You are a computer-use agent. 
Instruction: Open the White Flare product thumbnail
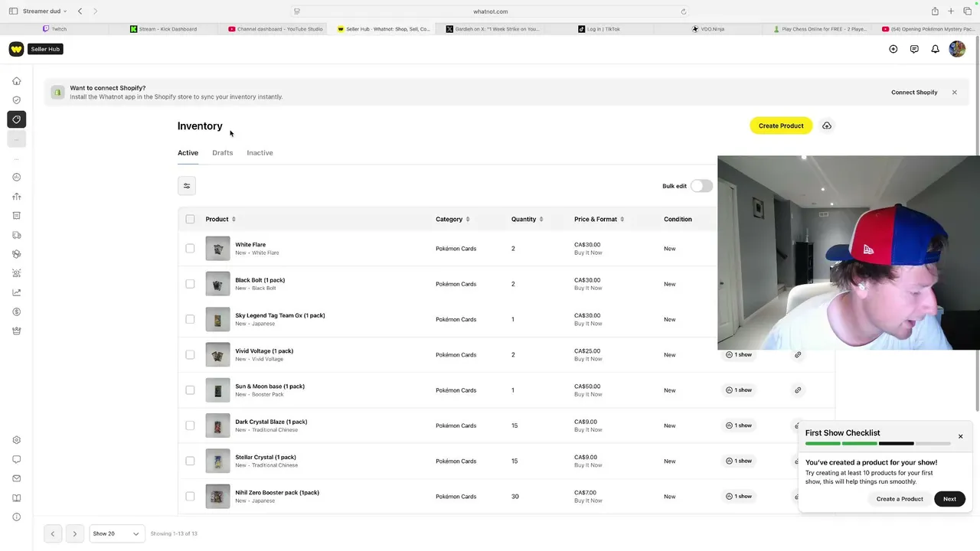coord(217,249)
